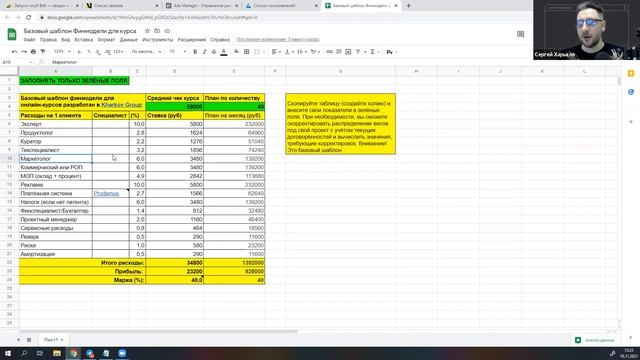Reload the page in browser

(x=29, y=18)
